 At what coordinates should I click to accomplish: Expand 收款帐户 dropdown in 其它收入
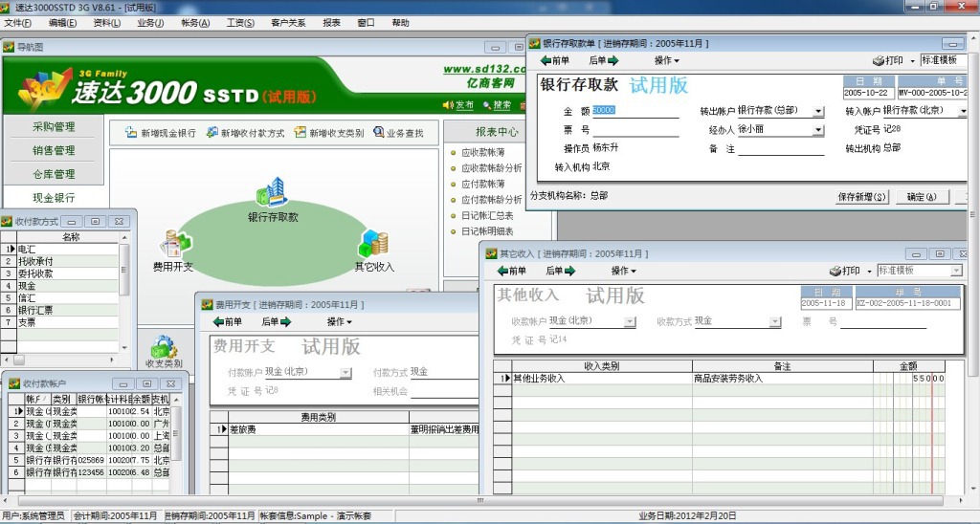(x=630, y=321)
